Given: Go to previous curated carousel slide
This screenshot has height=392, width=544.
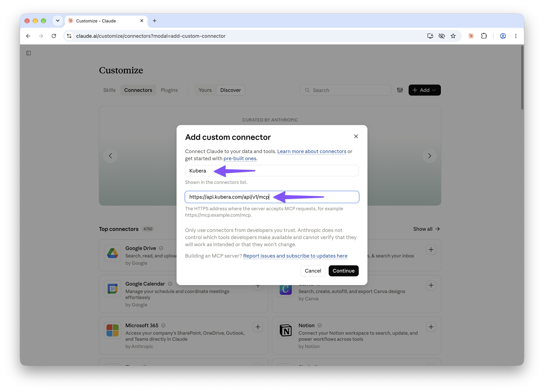Looking at the screenshot, I should 110,156.
